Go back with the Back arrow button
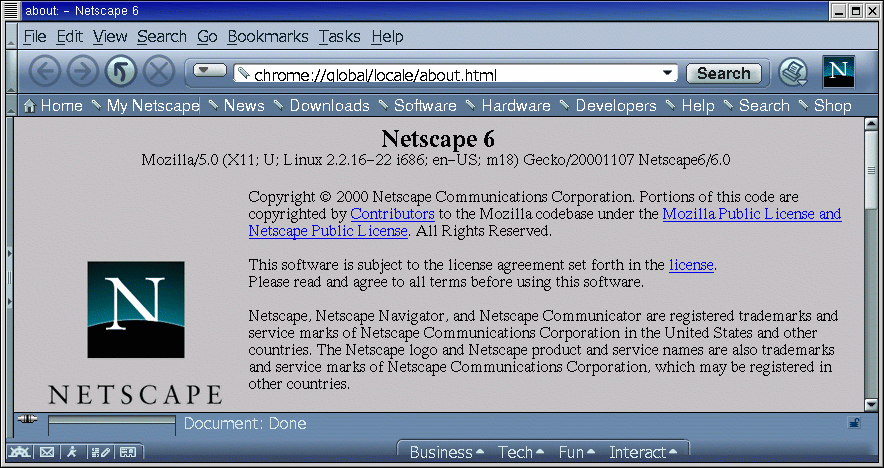The width and height of the screenshot is (884, 468). pos(45,72)
